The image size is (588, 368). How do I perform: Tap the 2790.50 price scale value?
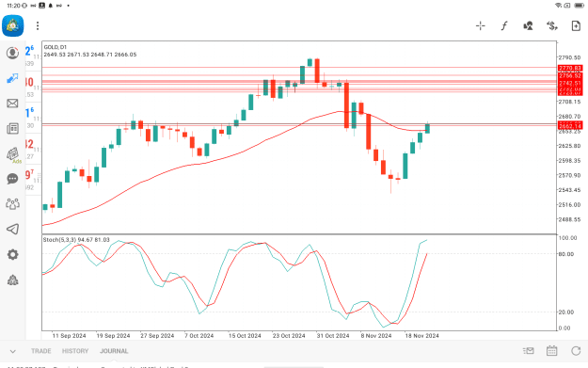pyautogui.click(x=569, y=57)
